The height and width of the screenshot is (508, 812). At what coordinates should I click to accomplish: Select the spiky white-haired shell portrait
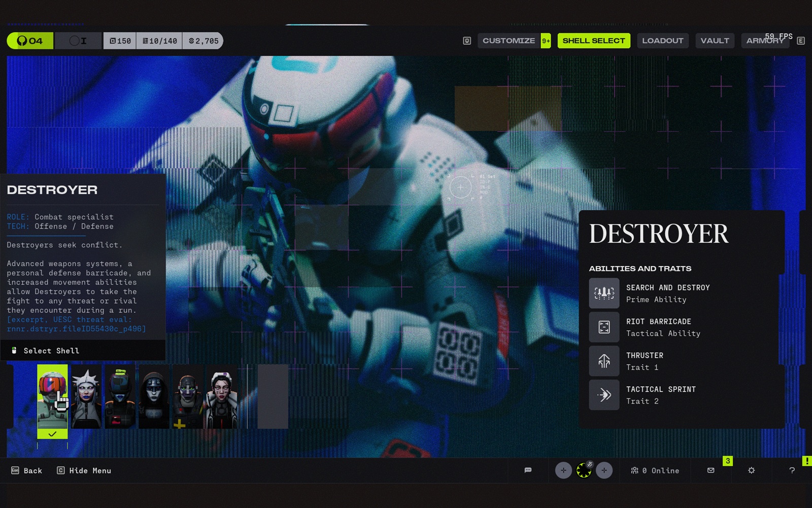86,397
